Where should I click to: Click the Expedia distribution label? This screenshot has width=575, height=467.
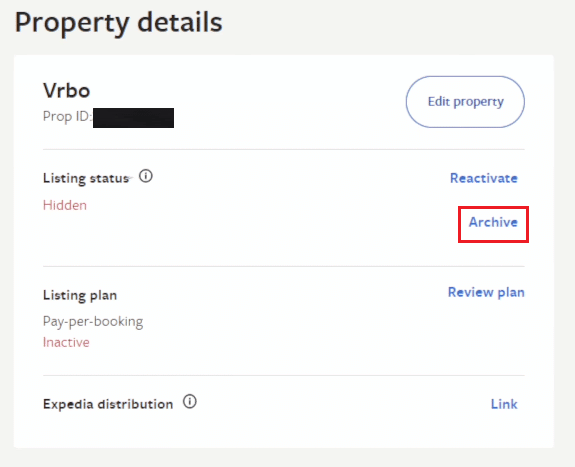point(108,404)
